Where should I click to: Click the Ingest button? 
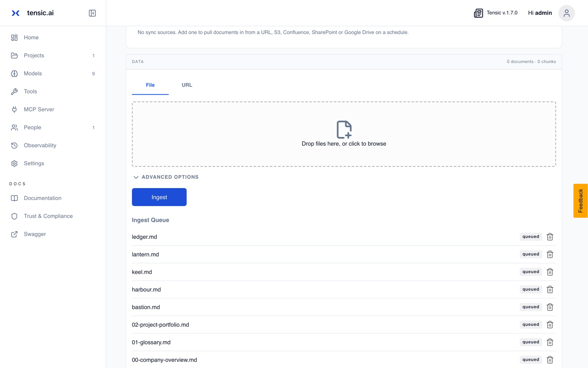coord(159,197)
